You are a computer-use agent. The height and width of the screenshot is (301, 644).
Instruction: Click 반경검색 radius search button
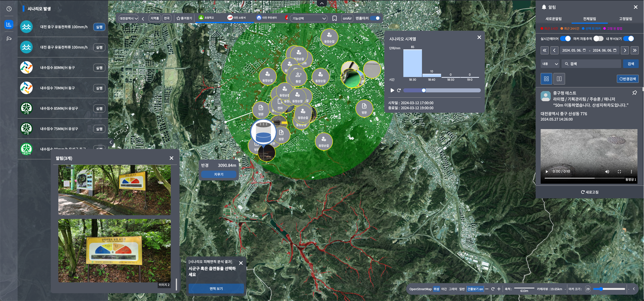coord(628,79)
